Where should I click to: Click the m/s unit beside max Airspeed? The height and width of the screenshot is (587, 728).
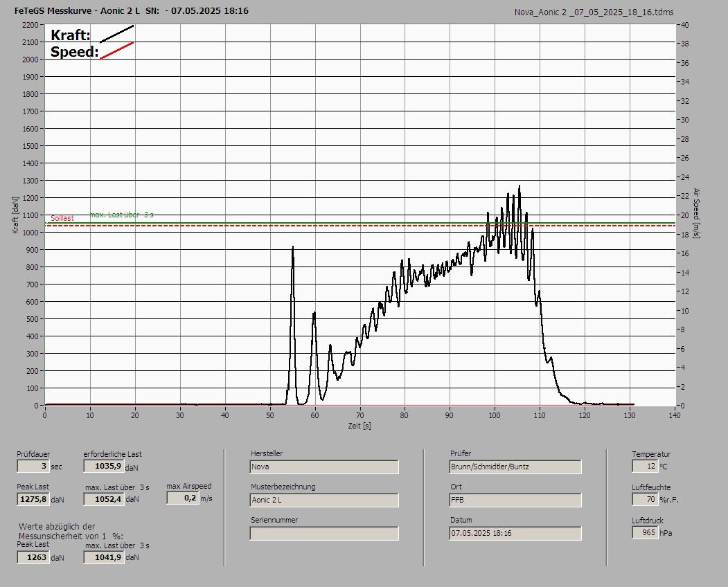coord(206,499)
